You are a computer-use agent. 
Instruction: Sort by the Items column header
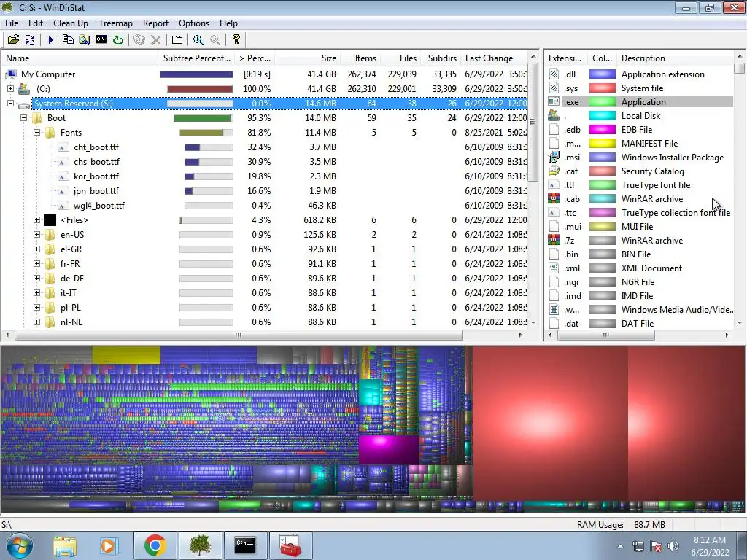pyautogui.click(x=360, y=58)
